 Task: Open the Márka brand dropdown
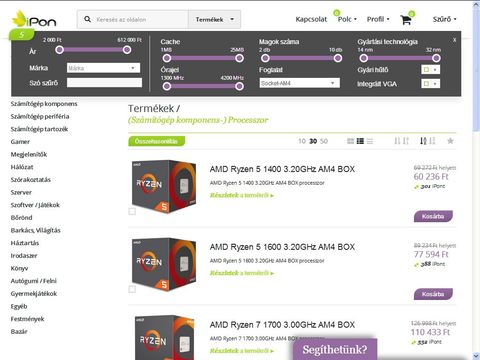(103, 68)
